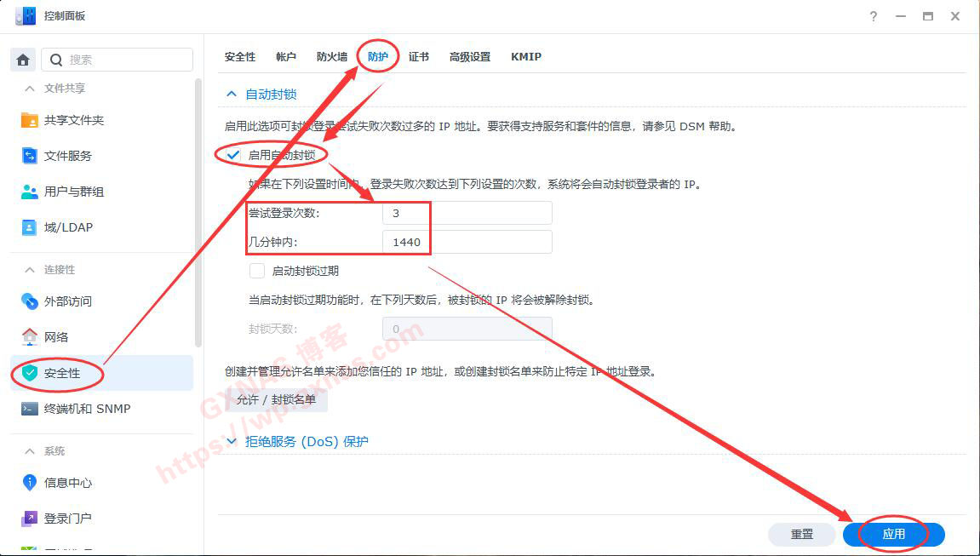Enable block expiration (启动封锁过期) checkbox
The image size is (980, 556).
click(x=257, y=271)
